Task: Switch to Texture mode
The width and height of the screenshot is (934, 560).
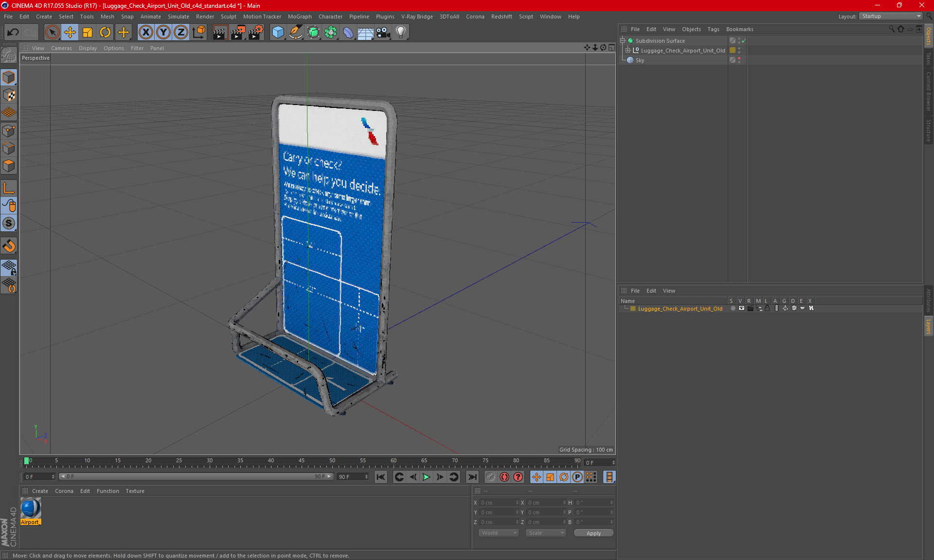Action: (x=9, y=95)
